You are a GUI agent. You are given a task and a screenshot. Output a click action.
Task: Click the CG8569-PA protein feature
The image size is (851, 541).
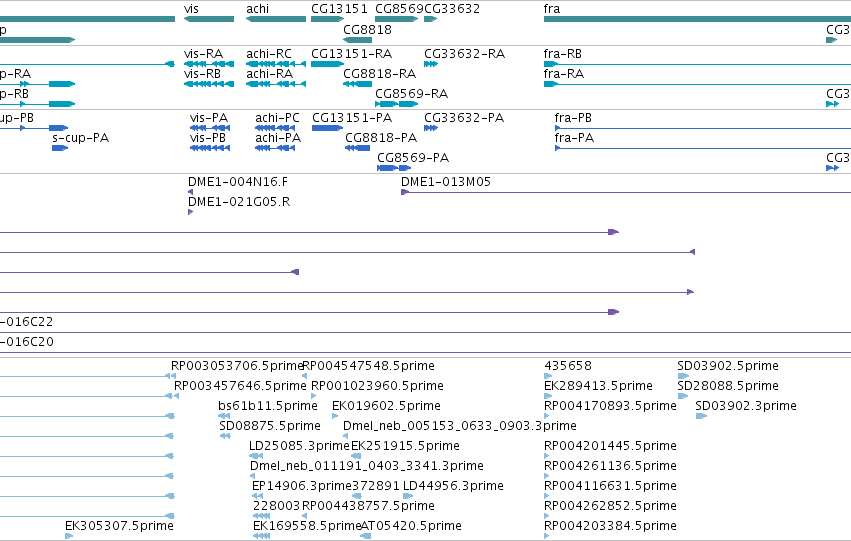(394, 168)
